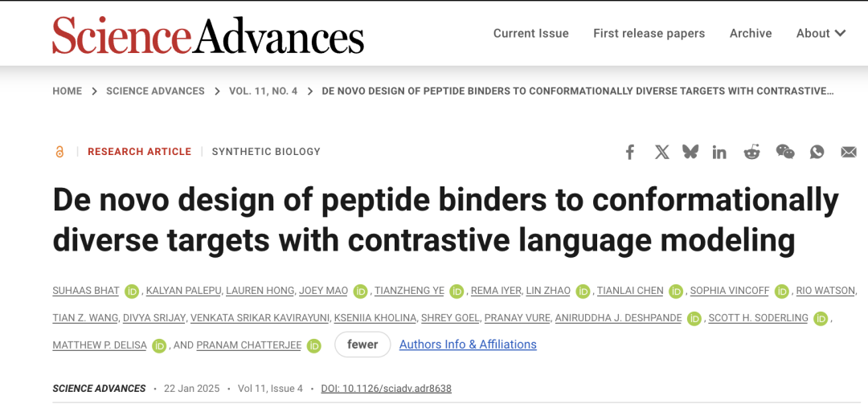Go to Home breadcrumb
The width and height of the screenshot is (868, 404).
[x=67, y=92]
